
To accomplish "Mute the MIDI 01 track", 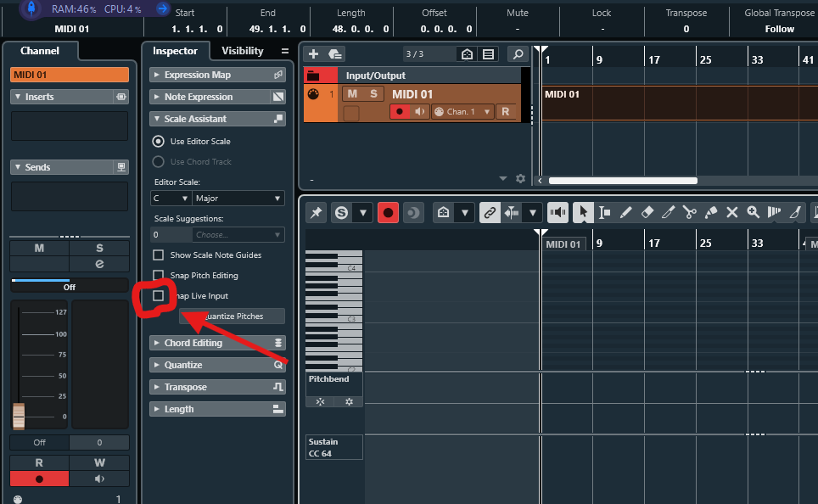I will [353, 94].
